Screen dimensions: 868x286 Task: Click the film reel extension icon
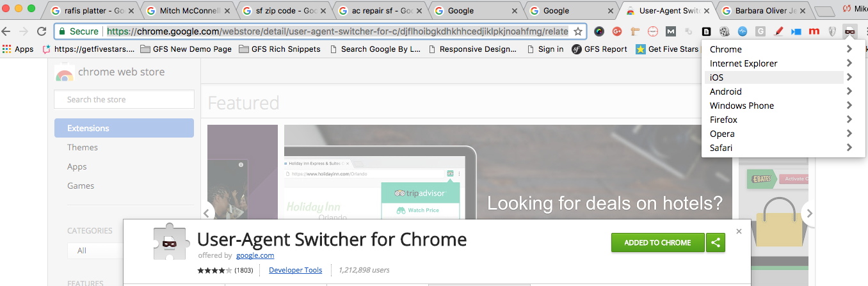pyautogui.click(x=725, y=31)
